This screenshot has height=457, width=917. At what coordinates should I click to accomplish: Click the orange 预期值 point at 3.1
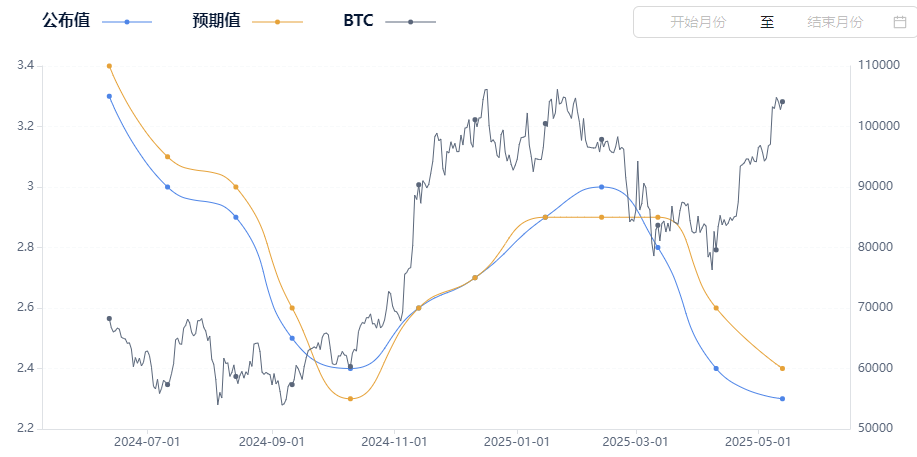167,157
